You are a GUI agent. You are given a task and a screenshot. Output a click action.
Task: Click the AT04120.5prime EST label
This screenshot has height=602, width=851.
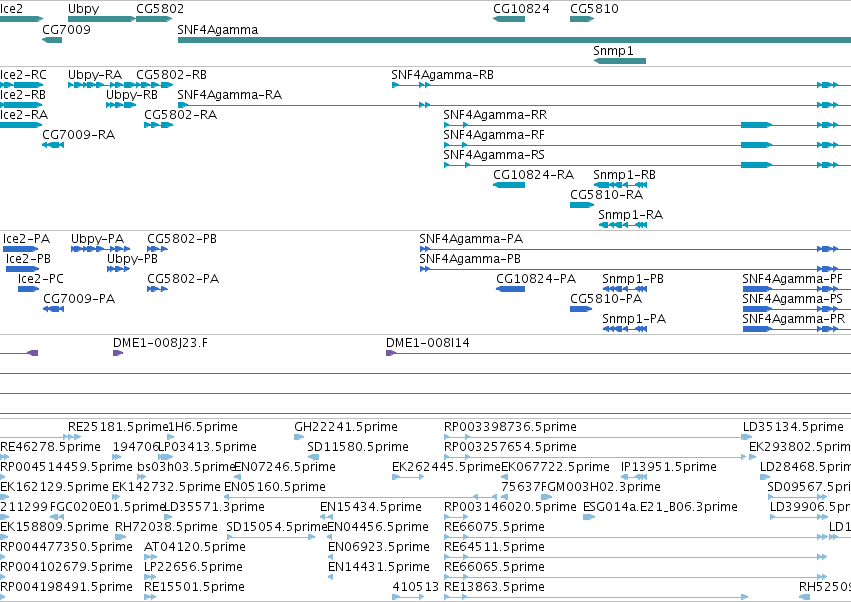[195, 547]
